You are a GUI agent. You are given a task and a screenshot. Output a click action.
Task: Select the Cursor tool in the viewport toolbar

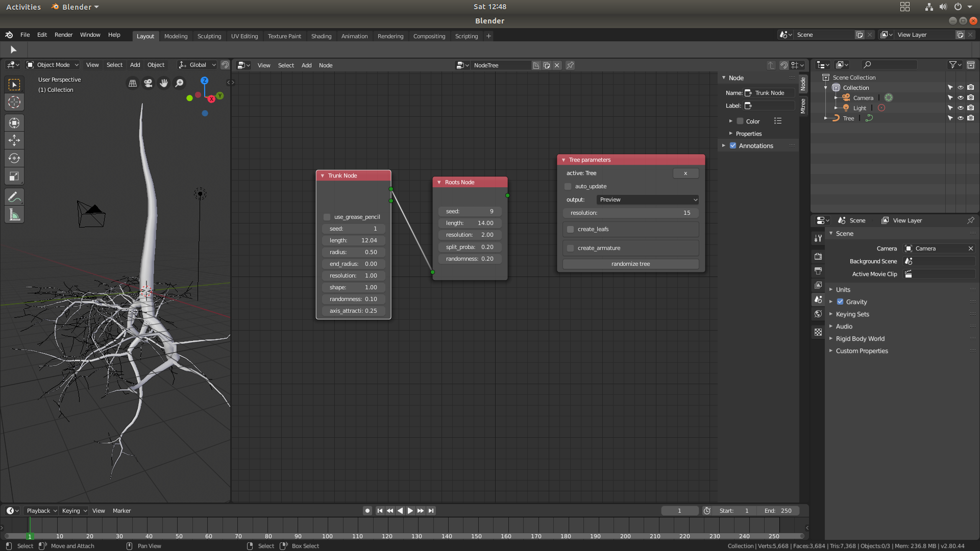[14, 102]
